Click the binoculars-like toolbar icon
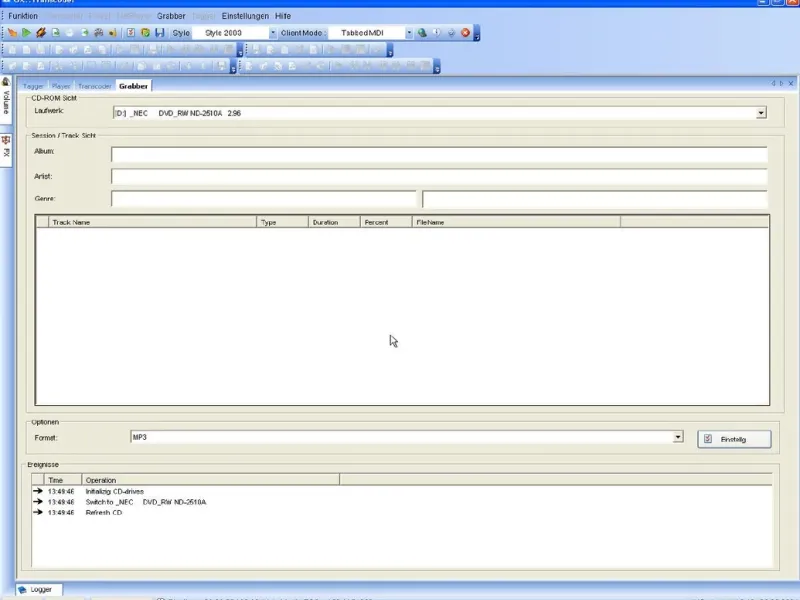 pyautogui.click(x=99, y=33)
